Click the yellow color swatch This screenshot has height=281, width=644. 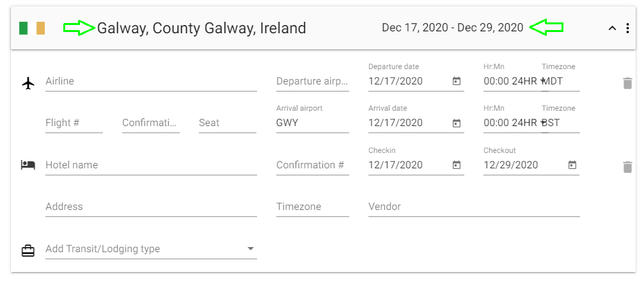pyautogui.click(x=40, y=28)
